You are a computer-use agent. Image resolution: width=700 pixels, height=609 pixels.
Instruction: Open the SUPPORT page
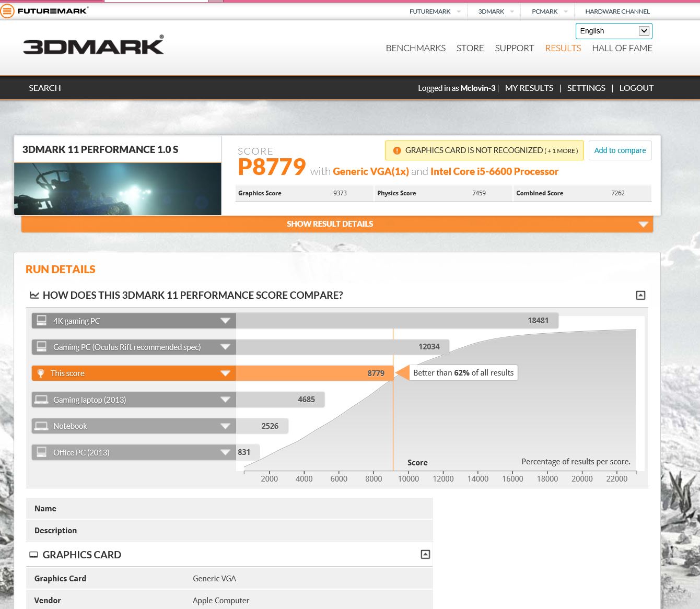point(514,48)
